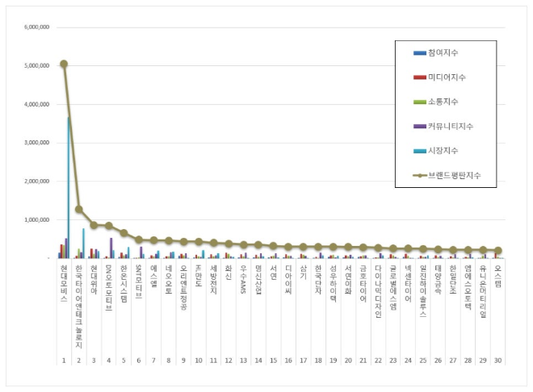533x392 pixels.
Task: Click the tall cyan 시장지수 bar for 현대모비스
Action: (x=69, y=187)
